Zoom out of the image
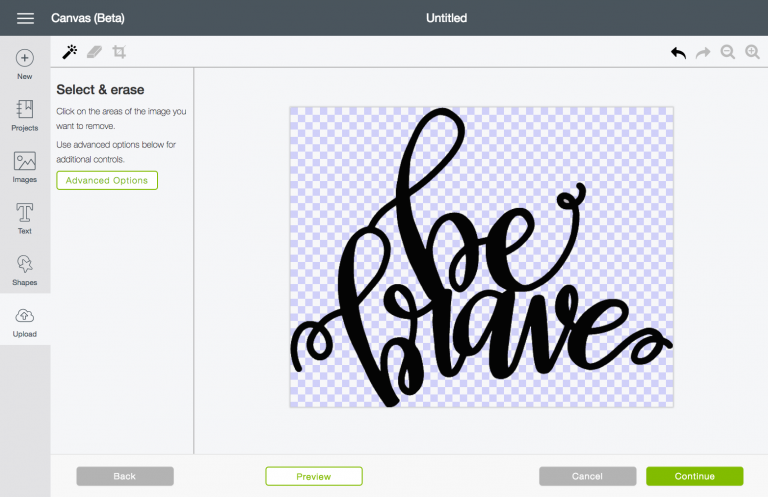Viewport: 768px width, 497px height. pyautogui.click(x=728, y=52)
